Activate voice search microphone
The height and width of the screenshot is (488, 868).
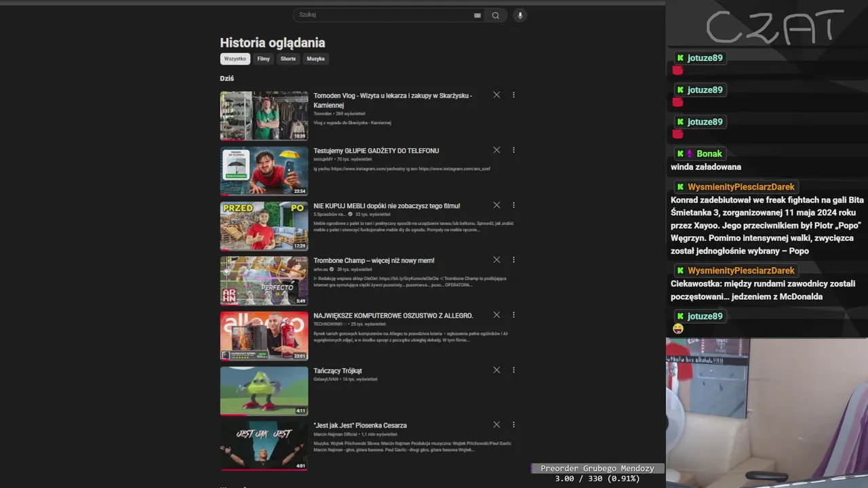[520, 16]
